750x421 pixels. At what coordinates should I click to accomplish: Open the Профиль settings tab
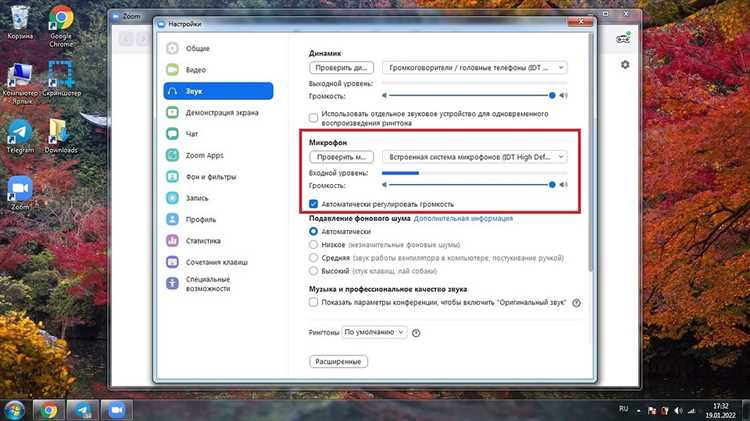click(x=219, y=219)
